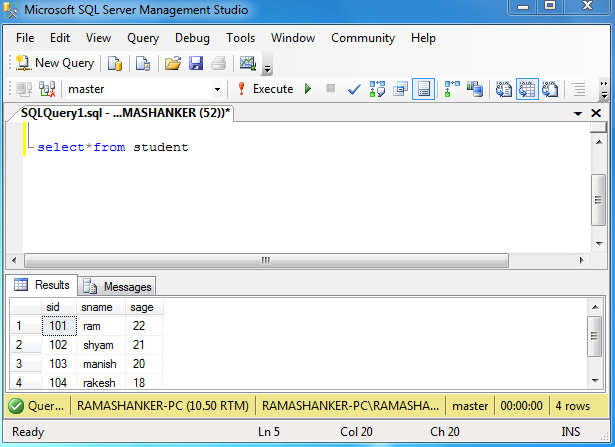Open file with the folder icon
The height and width of the screenshot is (447, 615).
173,63
